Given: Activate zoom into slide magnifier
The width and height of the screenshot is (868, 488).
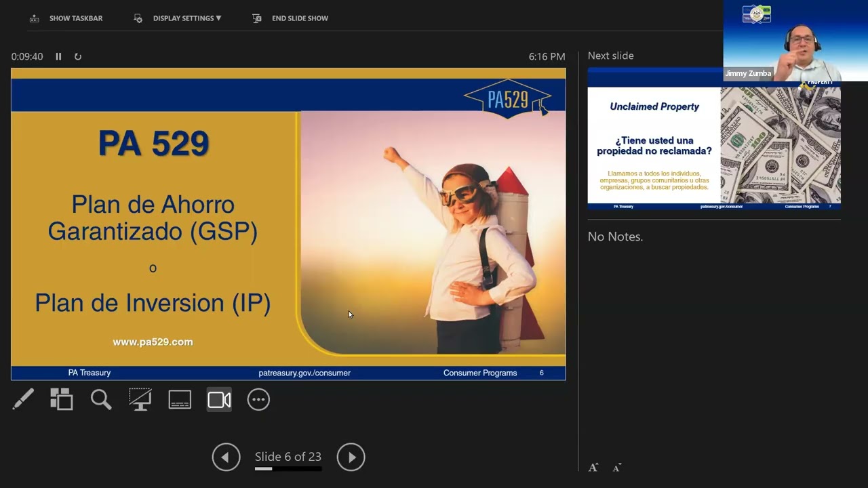Looking at the screenshot, I should pos(101,399).
